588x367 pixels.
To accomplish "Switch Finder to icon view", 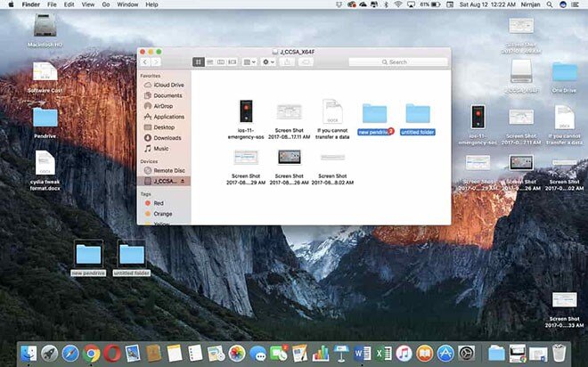I will click(x=199, y=61).
